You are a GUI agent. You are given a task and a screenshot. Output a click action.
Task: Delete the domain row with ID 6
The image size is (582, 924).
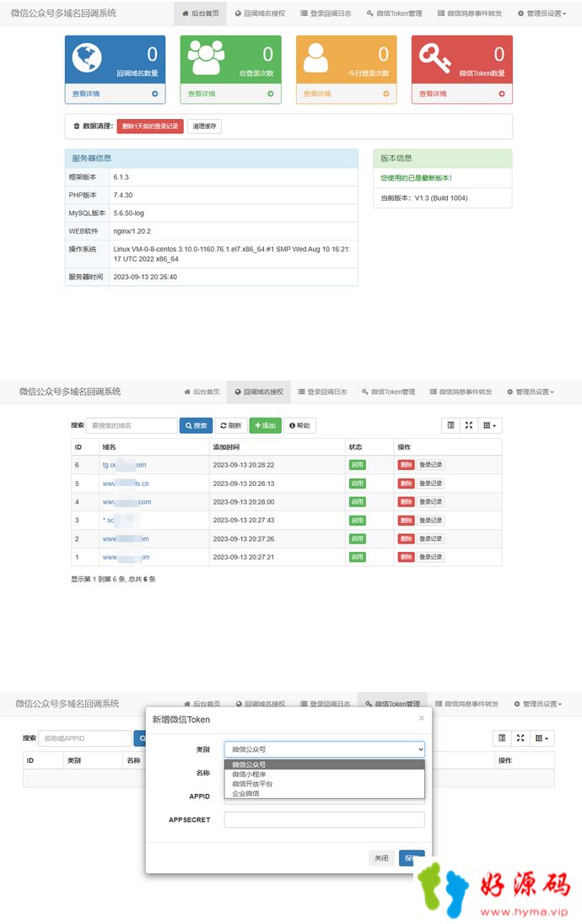tap(406, 465)
